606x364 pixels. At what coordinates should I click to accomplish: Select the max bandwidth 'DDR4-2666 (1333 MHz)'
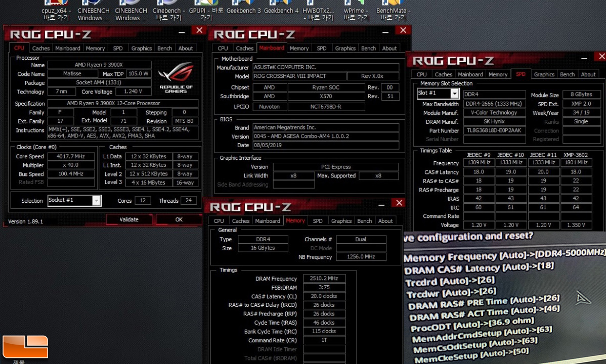(x=494, y=104)
